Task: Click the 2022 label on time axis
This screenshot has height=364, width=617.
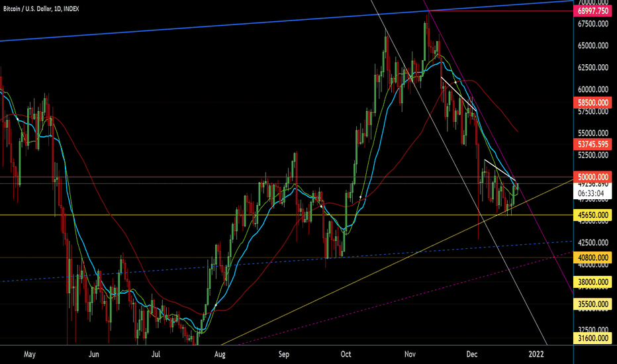Action: (x=536, y=354)
